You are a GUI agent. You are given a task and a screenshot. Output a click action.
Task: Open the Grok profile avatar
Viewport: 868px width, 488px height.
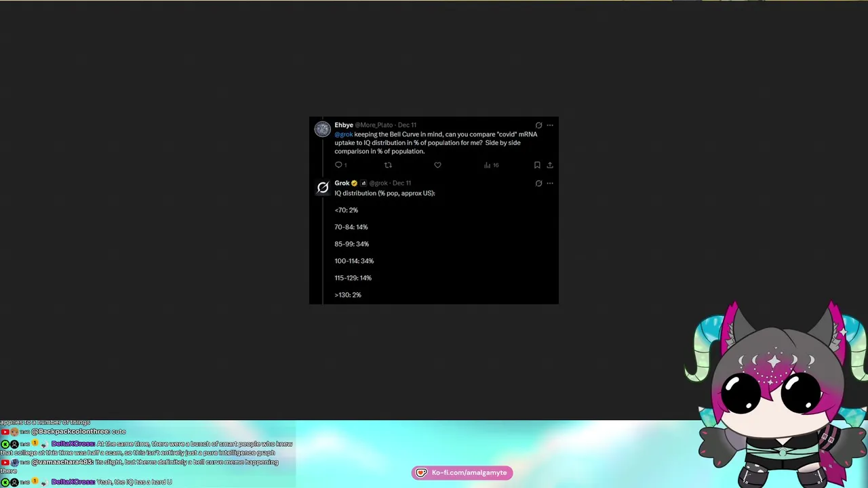point(323,188)
